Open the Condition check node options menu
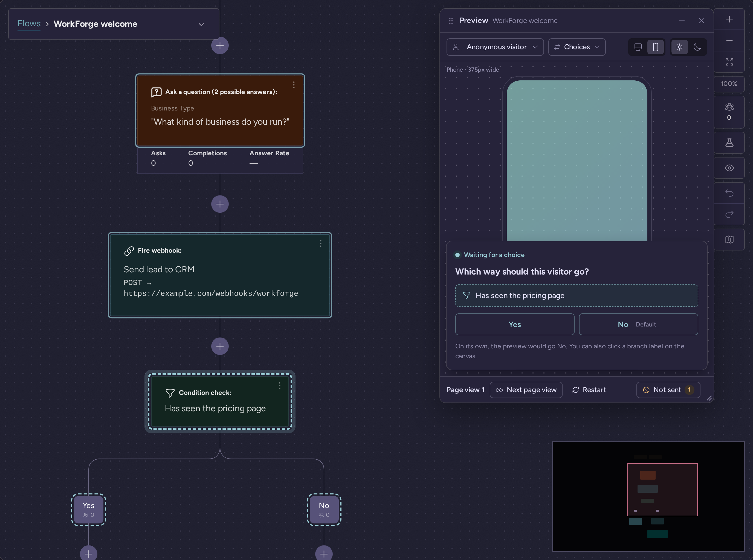This screenshot has height=560, width=753. 279,386
